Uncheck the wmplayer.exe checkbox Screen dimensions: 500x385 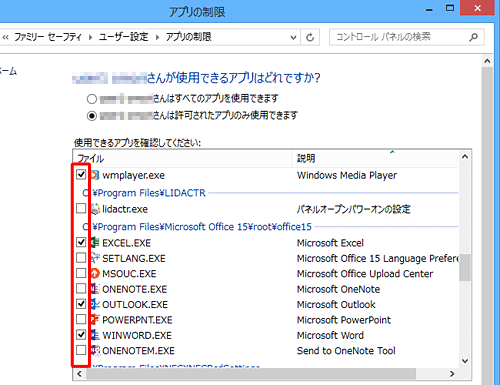tap(81, 174)
